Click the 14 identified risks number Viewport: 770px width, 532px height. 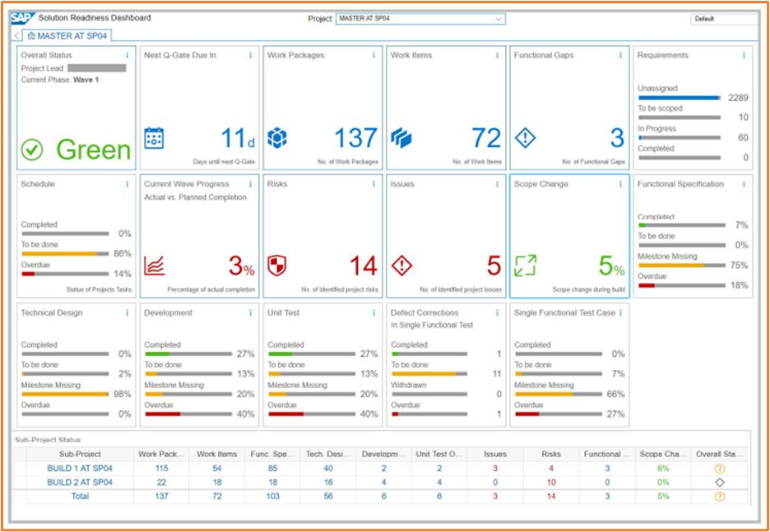[364, 266]
